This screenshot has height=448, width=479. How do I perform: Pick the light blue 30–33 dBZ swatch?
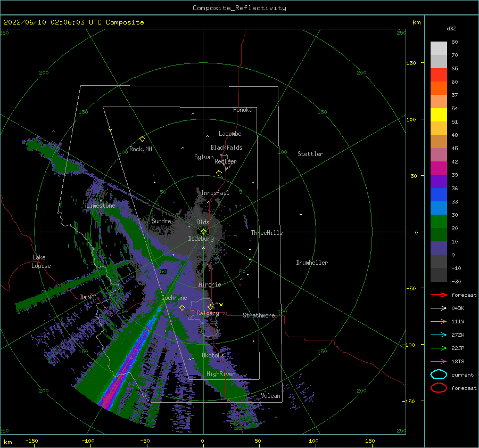pos(439,208)
